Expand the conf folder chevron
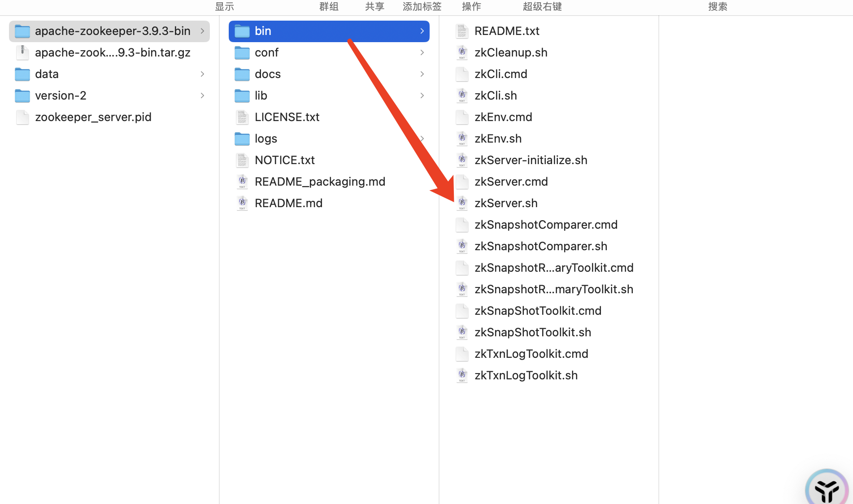Viewport: 853px width, 504px height. (422, 52)
